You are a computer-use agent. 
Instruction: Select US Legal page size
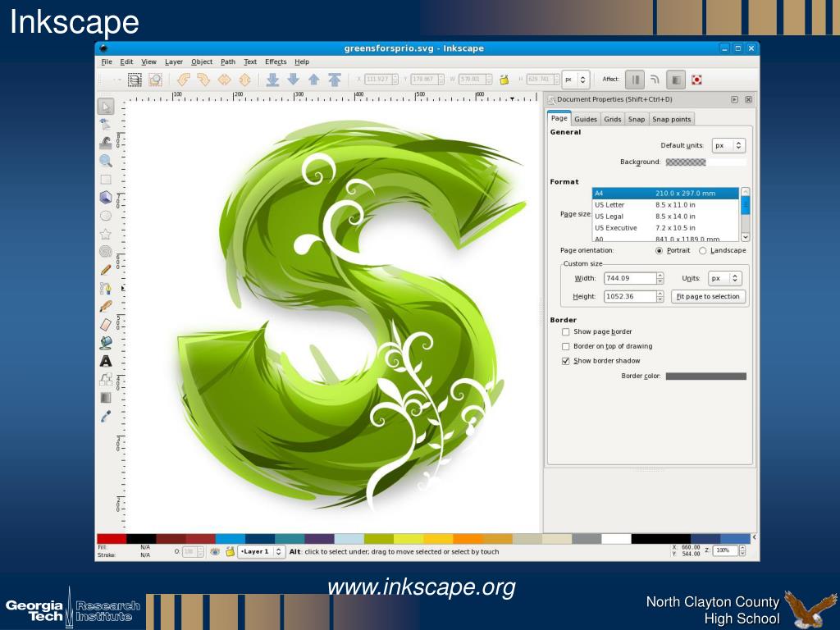coord(665,217)
